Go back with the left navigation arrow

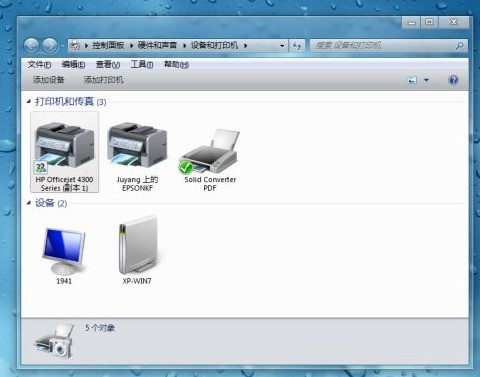[x=32, y=46]
